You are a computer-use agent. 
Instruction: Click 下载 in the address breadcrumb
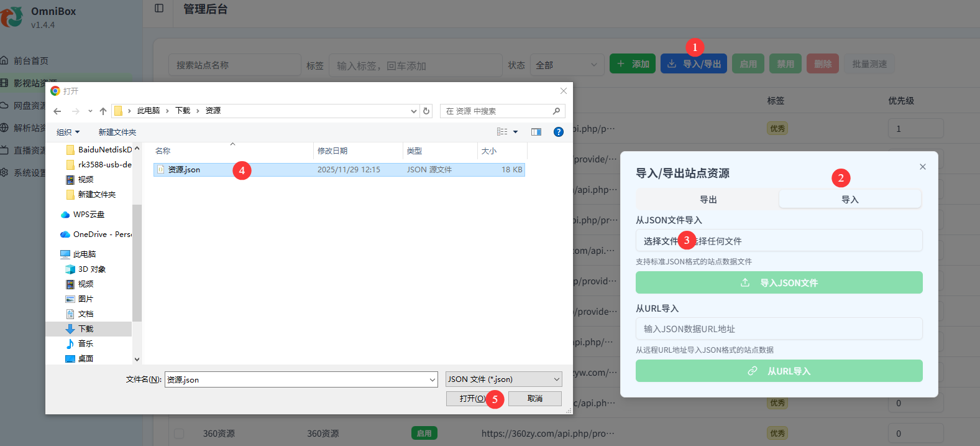[183, 111]
